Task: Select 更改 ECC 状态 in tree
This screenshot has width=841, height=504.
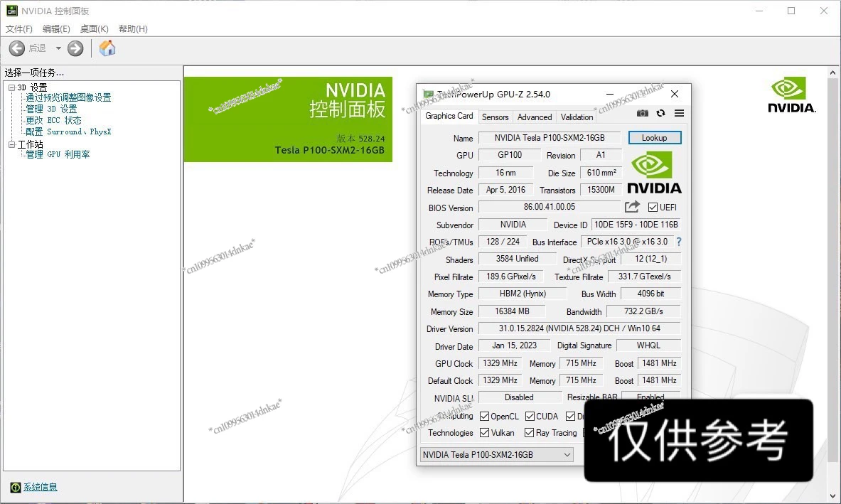Action: 53,120
